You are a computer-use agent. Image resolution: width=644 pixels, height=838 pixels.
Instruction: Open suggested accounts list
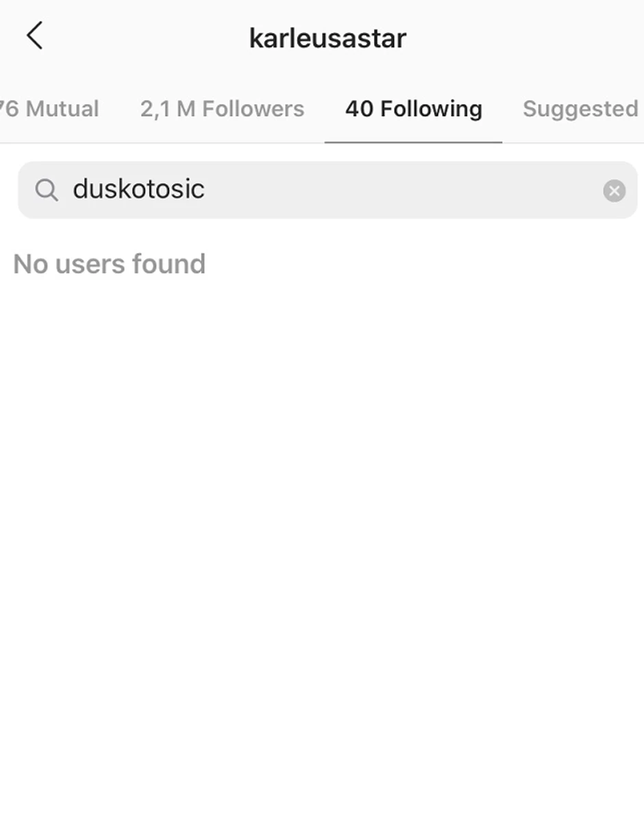pos(581,109)
